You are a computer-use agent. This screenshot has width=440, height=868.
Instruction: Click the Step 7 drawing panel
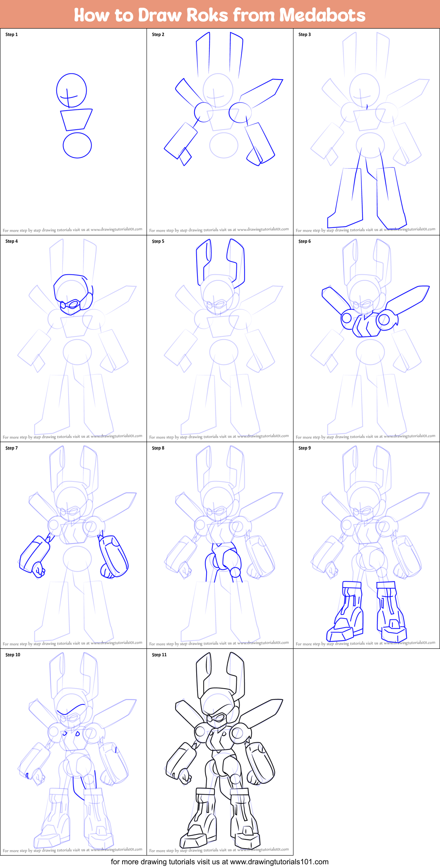click(73, 545)
